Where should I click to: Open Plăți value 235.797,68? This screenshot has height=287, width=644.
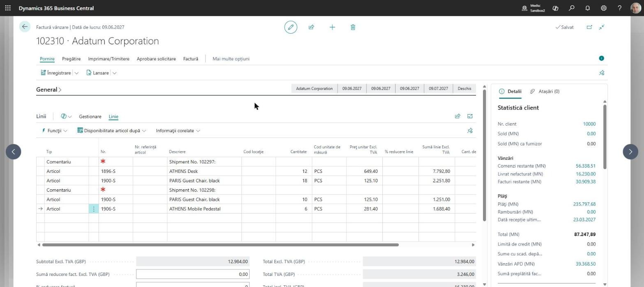tap(584, 204)
